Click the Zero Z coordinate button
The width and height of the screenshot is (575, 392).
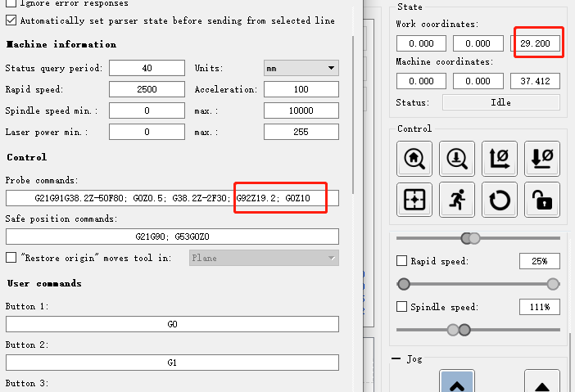541,158
